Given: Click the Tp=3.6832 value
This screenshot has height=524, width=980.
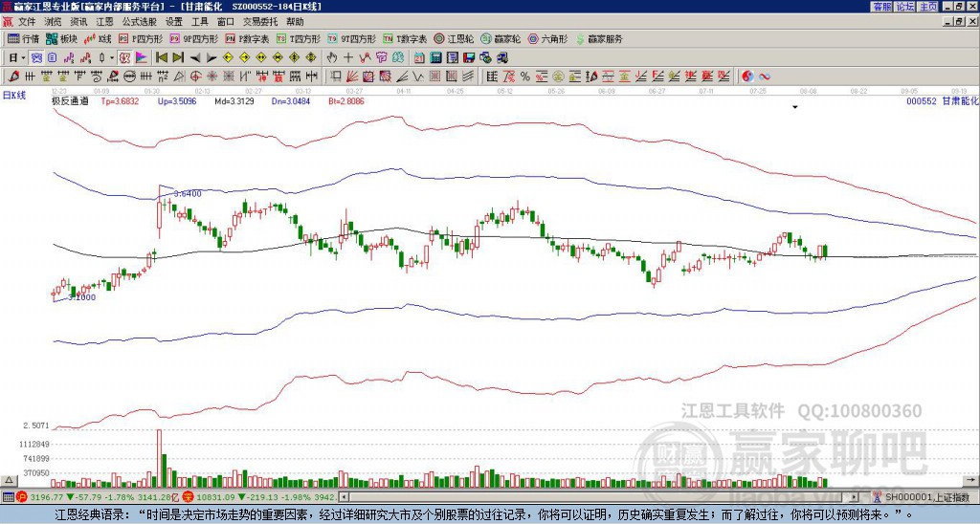Looking at the screenshot, I should 120,100.
